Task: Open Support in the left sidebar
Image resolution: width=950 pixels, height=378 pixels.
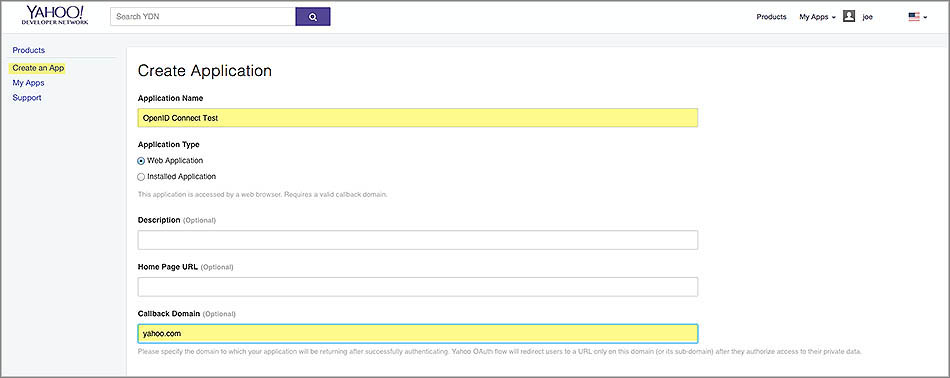Action: [x=27, y=98]
